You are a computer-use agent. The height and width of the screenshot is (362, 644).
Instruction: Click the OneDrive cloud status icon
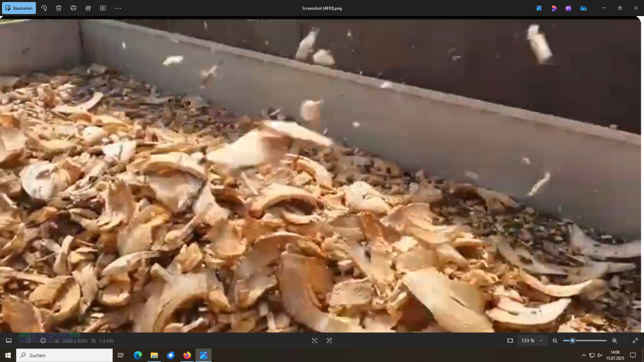tap(583, 8)
